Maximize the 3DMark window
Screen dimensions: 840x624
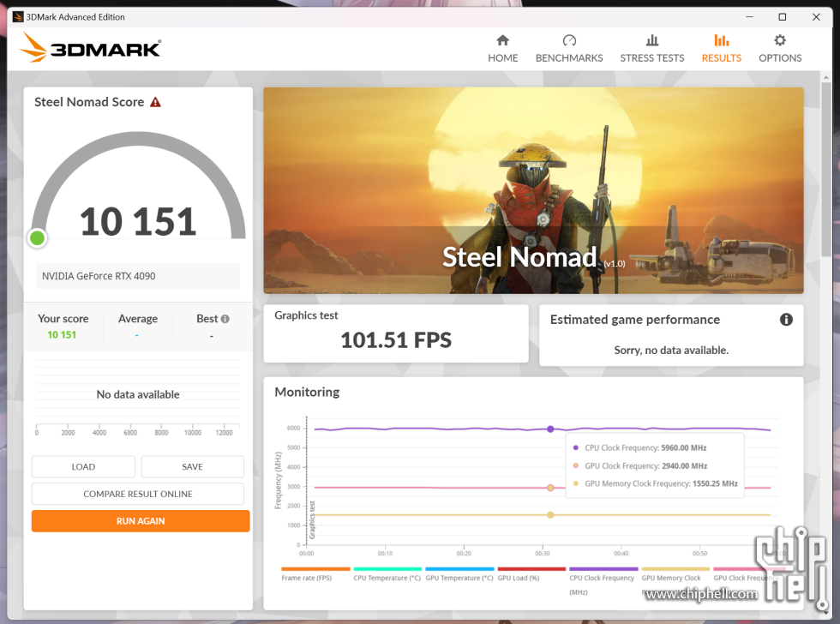click(x=782, y=17)
